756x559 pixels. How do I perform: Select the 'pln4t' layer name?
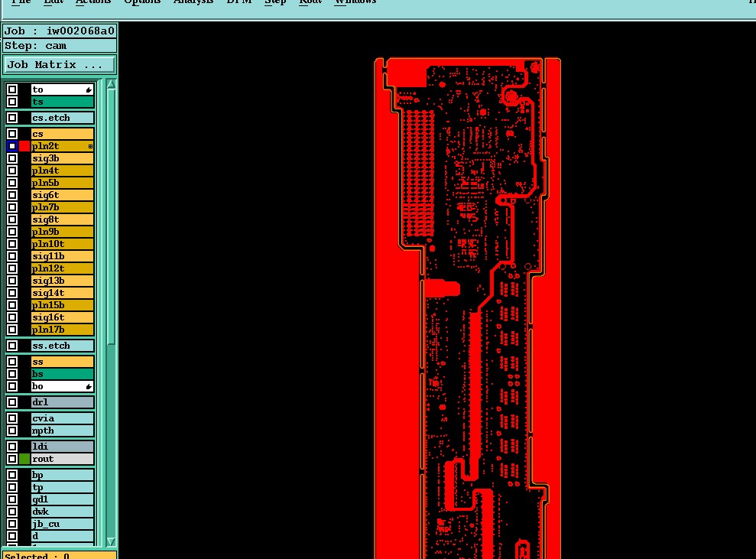pyautogui.click(x=62, y=171)
